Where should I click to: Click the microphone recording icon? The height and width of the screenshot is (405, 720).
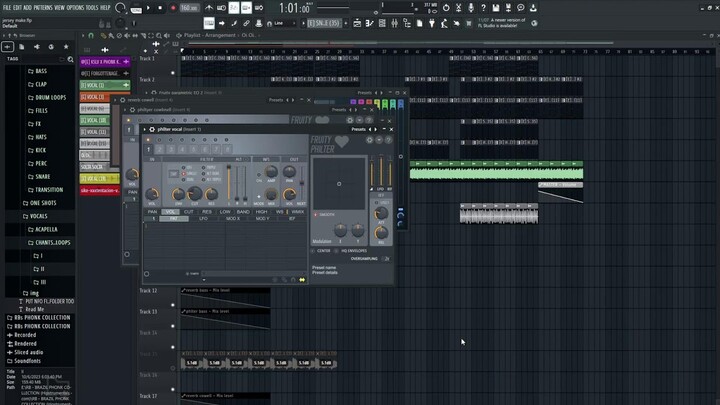tap(471, 8)
